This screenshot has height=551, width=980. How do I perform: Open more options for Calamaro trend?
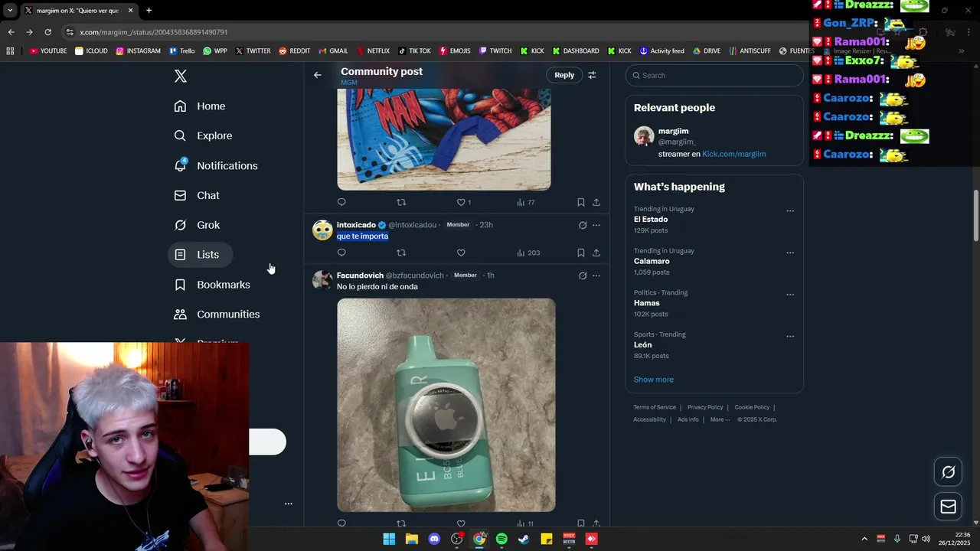(790, 253)
